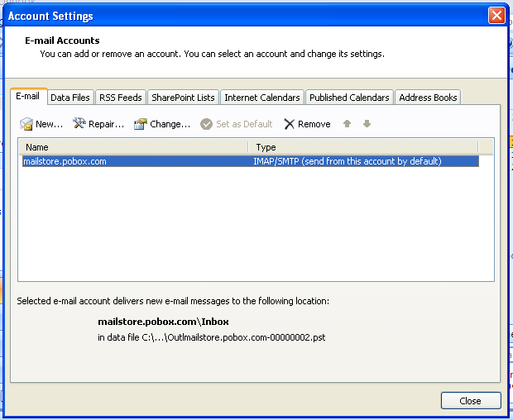Open the Published Calendars tab
Image resolution: width=513 pixels, height=420 pixels.
(x=349, y=98)
